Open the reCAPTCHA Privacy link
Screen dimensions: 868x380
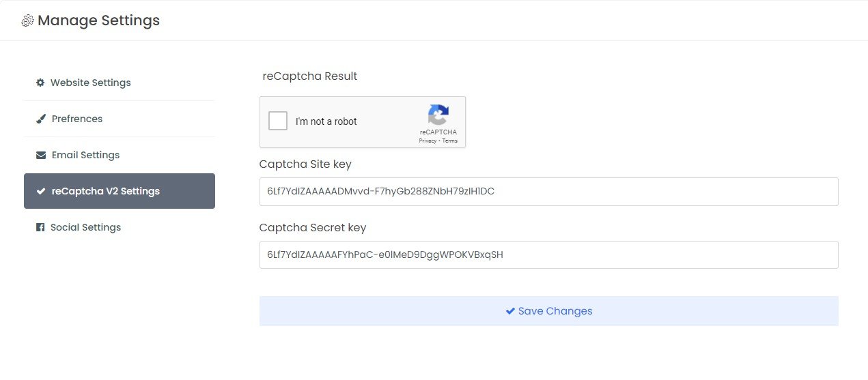[428, 141]
